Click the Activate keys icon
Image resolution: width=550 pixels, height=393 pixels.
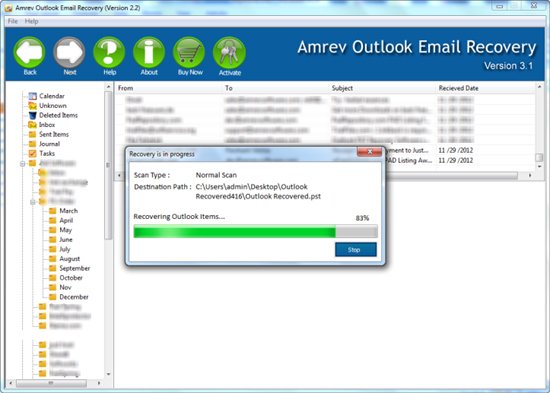coord(229,53)
